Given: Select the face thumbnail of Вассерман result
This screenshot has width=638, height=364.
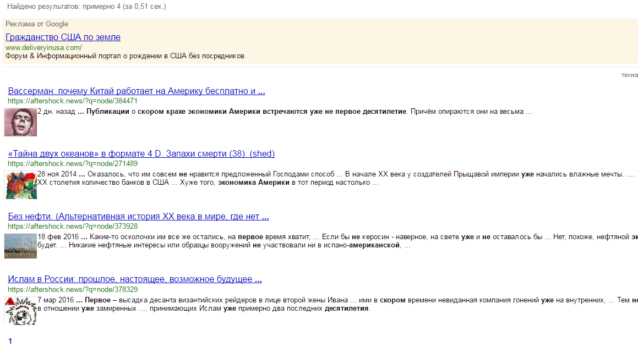Looking at the screenshot, I should [20, 122].
